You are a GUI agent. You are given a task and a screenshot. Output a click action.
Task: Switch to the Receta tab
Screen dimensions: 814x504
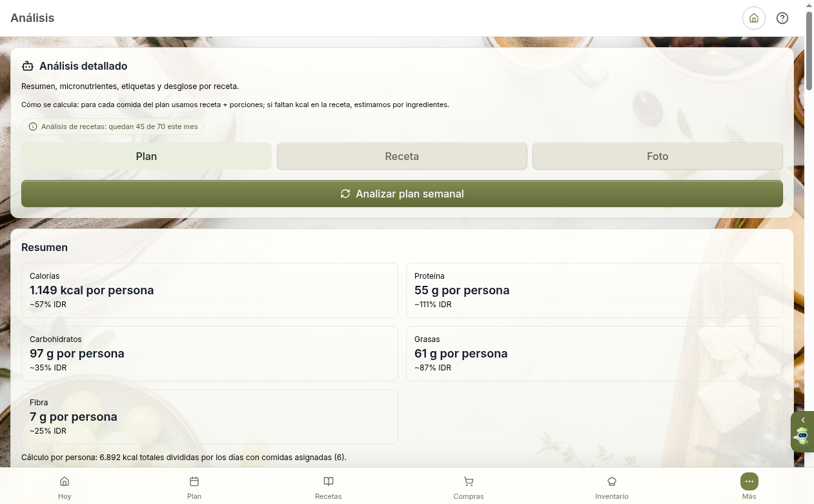pyautogui.click(x=402, y=156)
